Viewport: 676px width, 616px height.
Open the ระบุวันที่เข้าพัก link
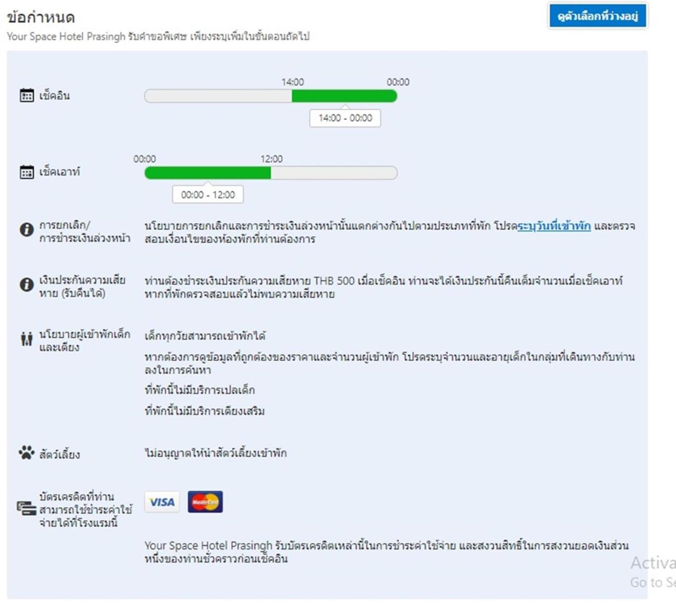point(553,226)
